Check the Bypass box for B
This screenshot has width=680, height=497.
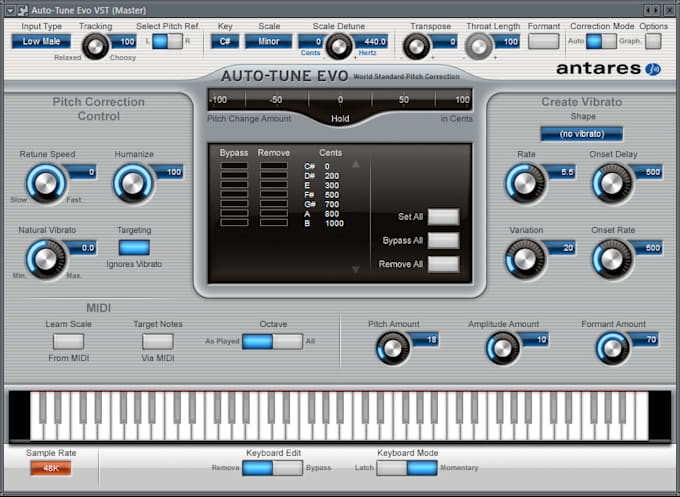pyautogui.click(x=234, y=222)
